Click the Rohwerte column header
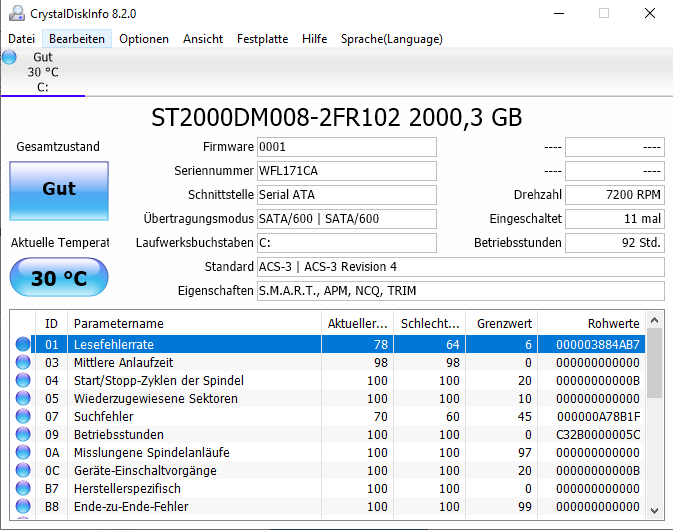Viewport: 673px width, 530px height. [591, 323]
